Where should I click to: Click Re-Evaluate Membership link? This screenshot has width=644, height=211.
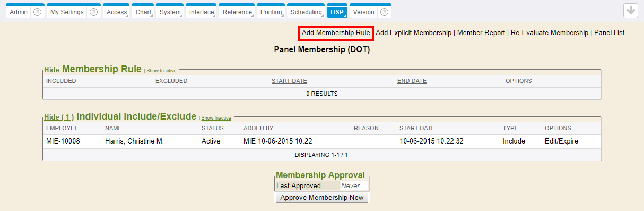pos(550,32)
